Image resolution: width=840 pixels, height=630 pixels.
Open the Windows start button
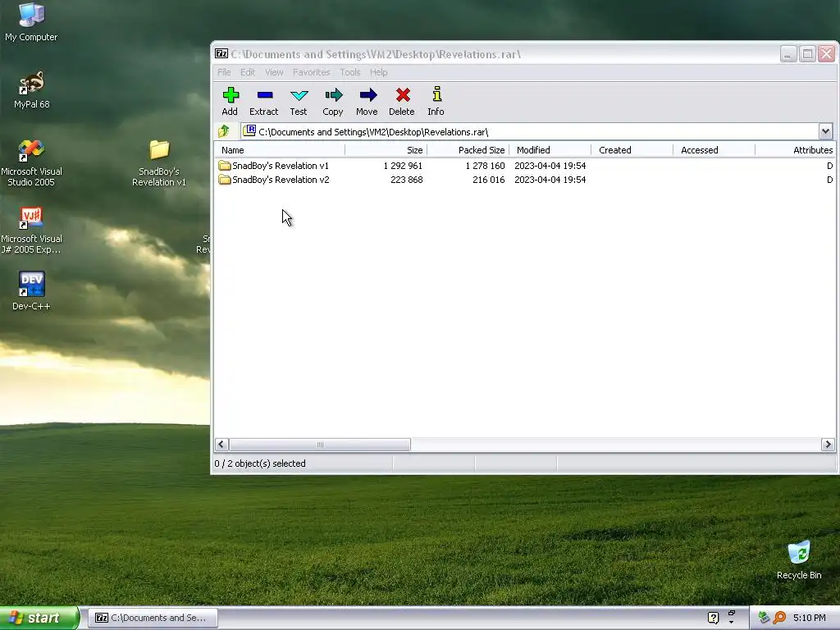pos(39,618)
